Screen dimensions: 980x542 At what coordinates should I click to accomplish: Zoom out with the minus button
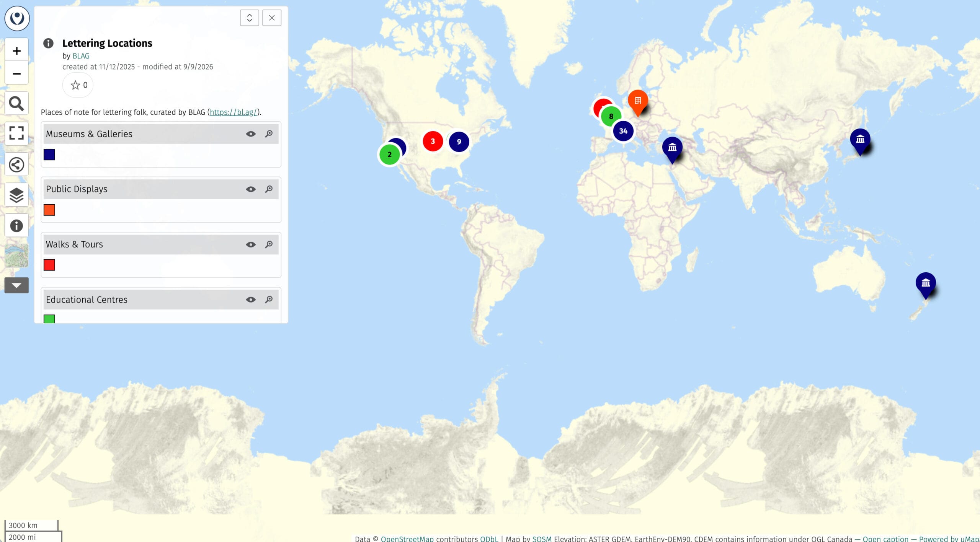click(16, 73)
